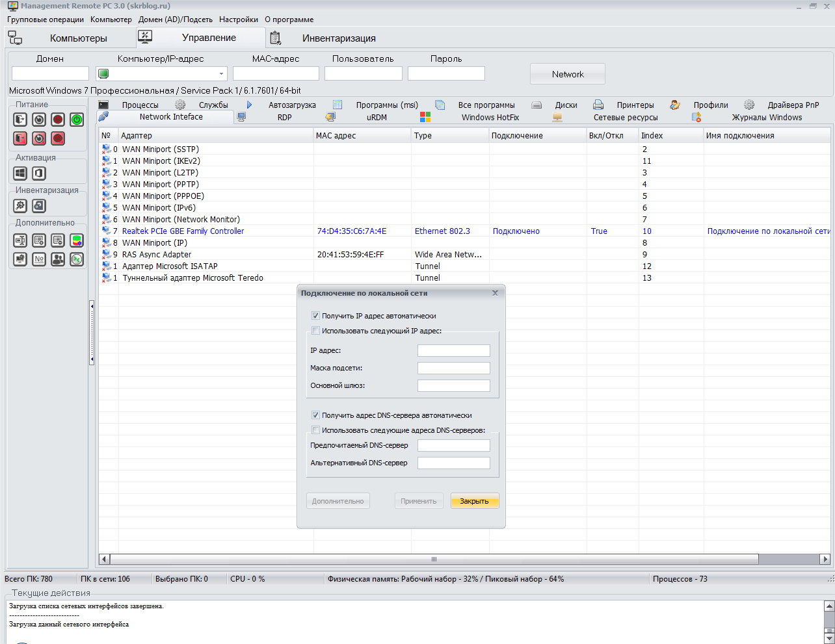Image resolution: width=835 pixels, height=644 pixels.
Task: Click the Network button
Action: coord(568,74)
